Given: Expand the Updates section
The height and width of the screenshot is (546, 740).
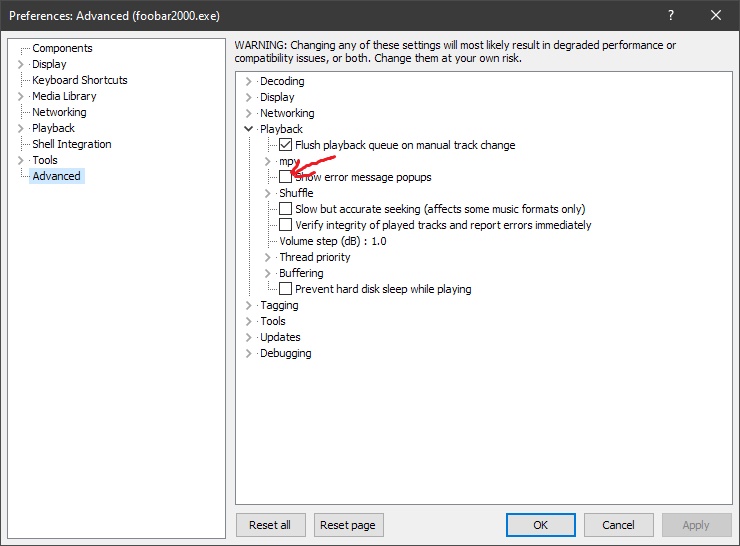Looking at the screenshot, I should (248, 337).
